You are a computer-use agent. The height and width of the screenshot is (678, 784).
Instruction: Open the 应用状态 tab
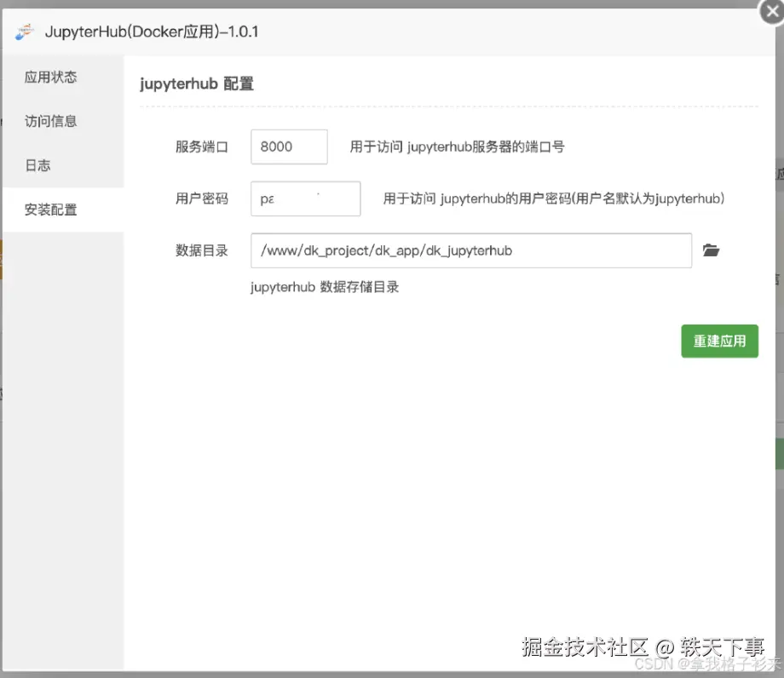click(63, 77)
